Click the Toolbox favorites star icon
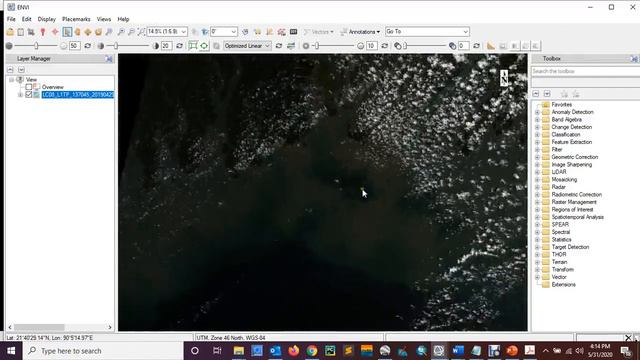Image resolution: width=640 pixels, height=360 pixels. tap(564, 94)
